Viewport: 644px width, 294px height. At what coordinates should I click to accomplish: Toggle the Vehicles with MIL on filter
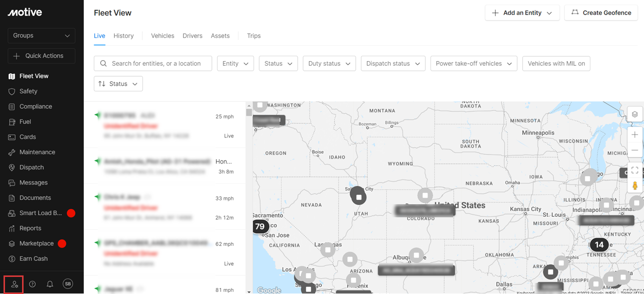(556, 64)
